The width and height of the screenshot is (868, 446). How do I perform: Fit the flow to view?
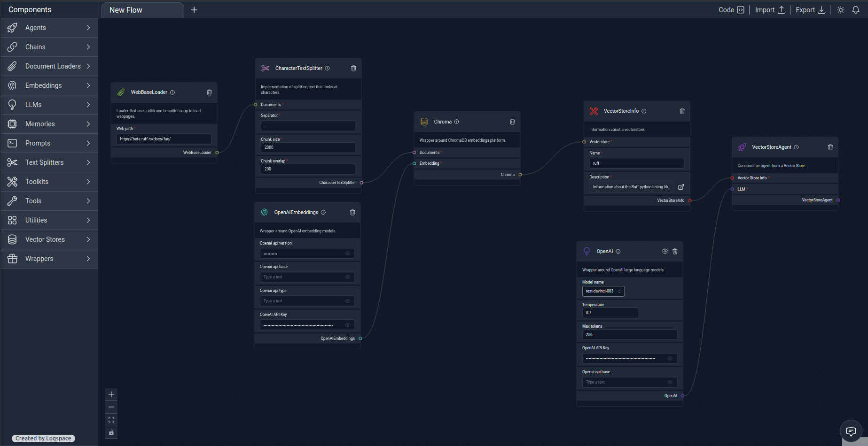(111, 420)
